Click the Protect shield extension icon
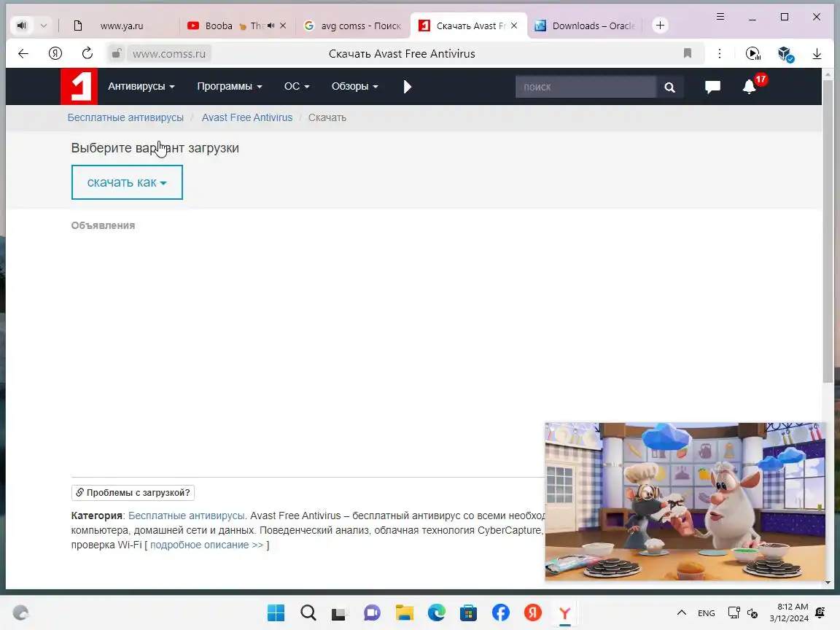Screen dimensions: 840x630 pyautogui.click(x=785, y=53)
